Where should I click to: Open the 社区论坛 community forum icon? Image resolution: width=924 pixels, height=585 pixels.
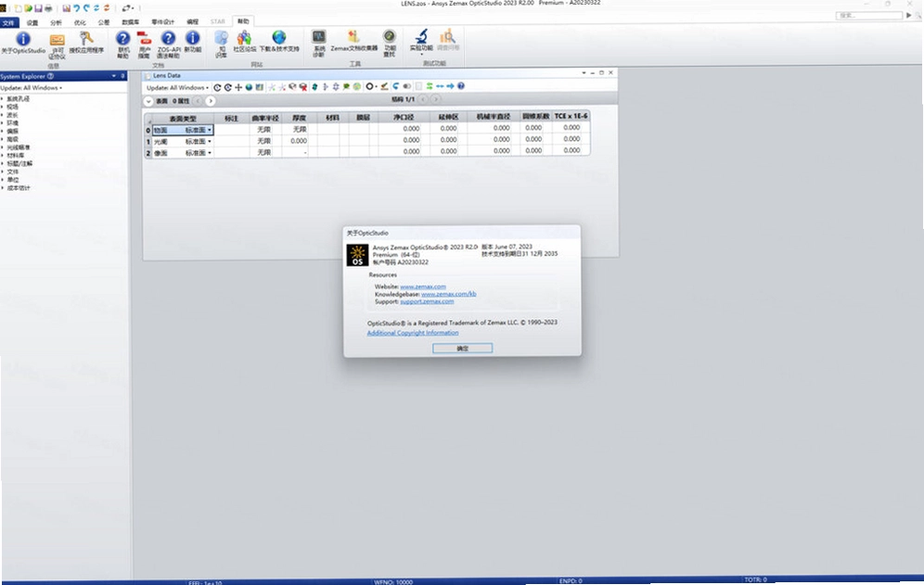[244, 38]
